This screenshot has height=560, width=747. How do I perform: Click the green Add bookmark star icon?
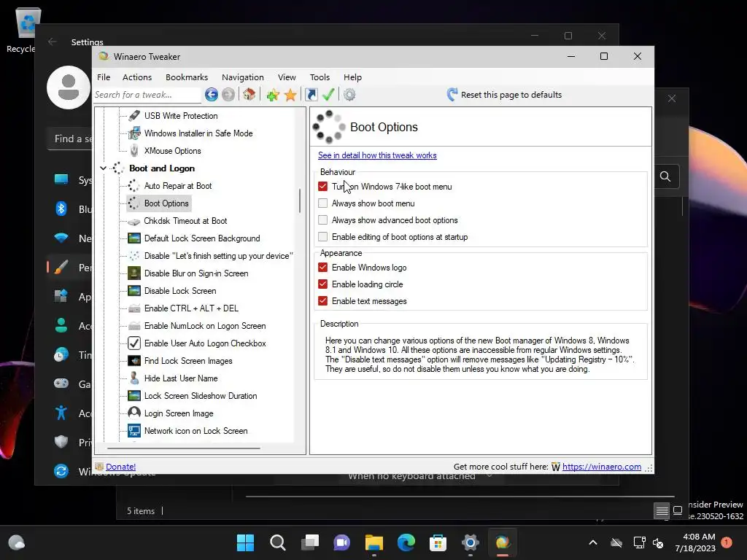coord(273,95)
